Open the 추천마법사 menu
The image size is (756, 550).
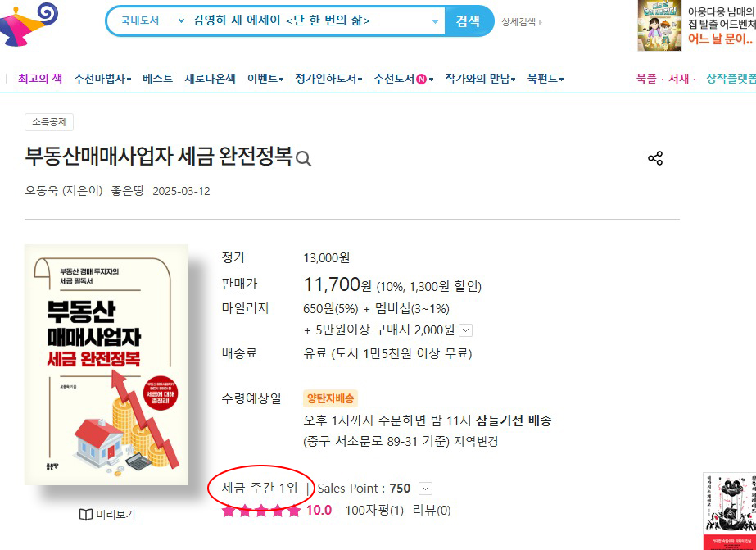102,78
